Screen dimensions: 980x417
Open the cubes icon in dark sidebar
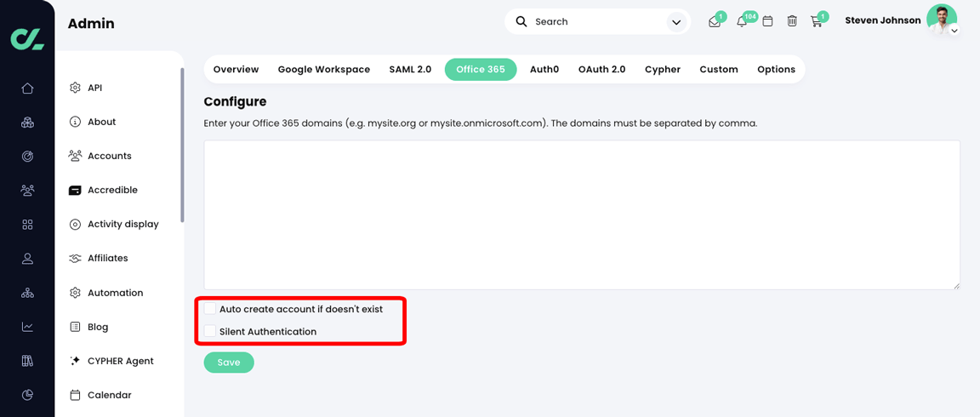27,123
